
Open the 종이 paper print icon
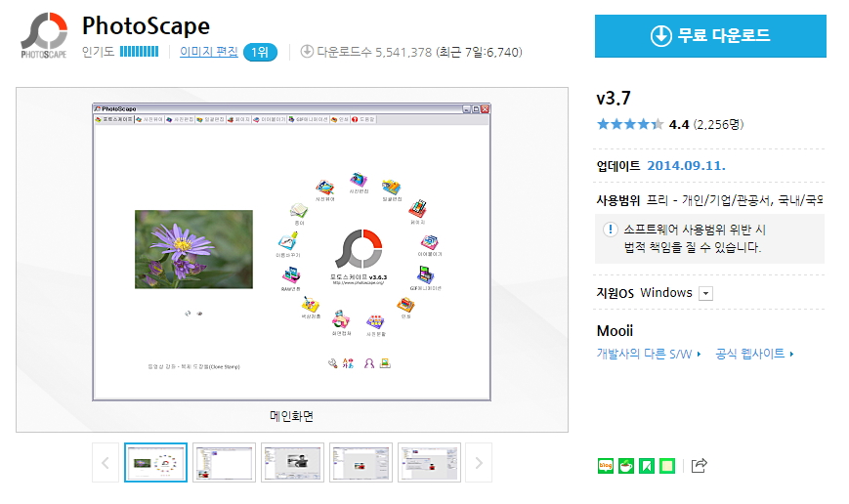coord(299,210)
